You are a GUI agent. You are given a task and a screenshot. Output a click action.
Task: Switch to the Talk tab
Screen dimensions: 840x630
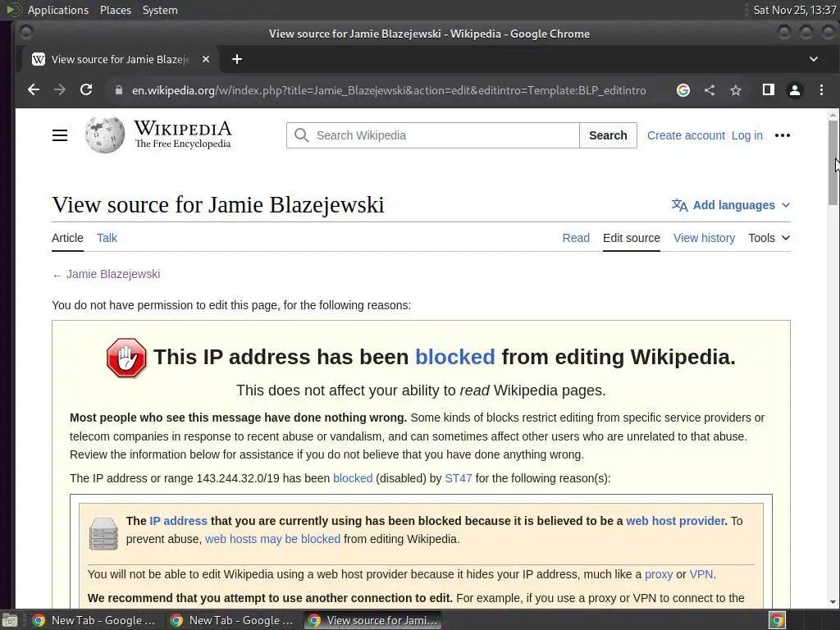pyautogui.click(x=107, y=238)
